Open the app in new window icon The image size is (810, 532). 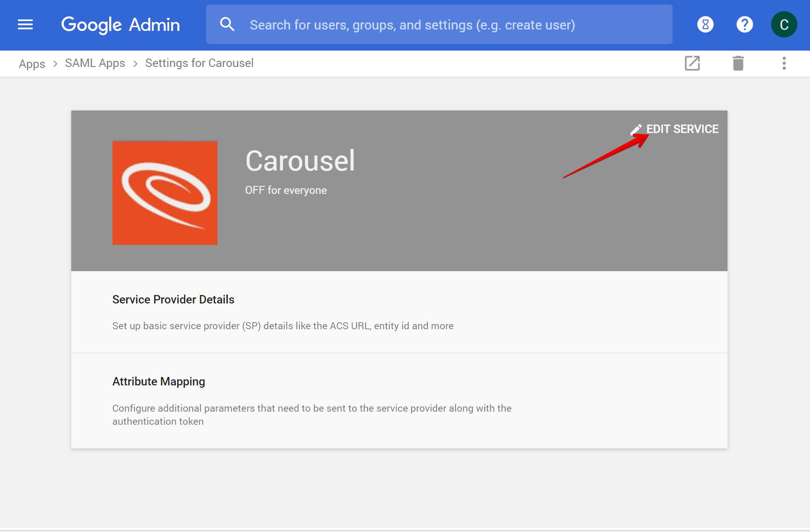click(692, 63)
